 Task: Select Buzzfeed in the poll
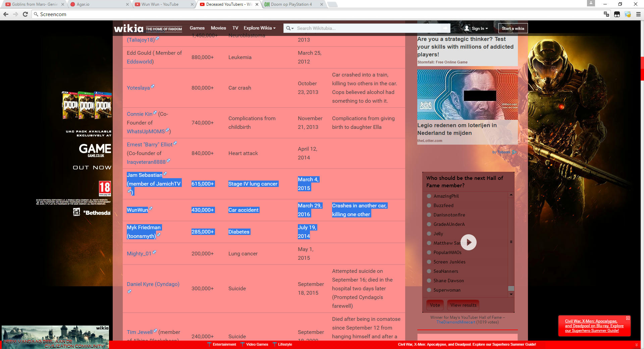coord(429,205)
